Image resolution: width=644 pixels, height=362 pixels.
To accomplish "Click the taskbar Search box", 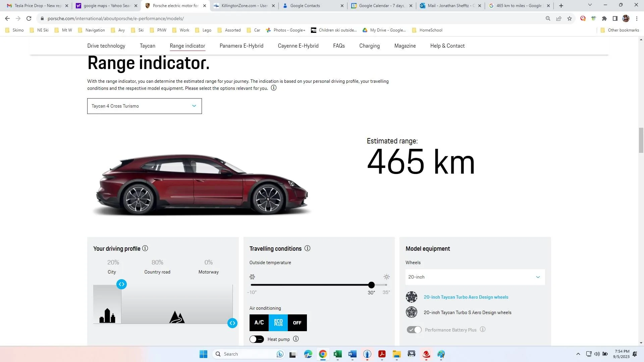I will point(249,354).
